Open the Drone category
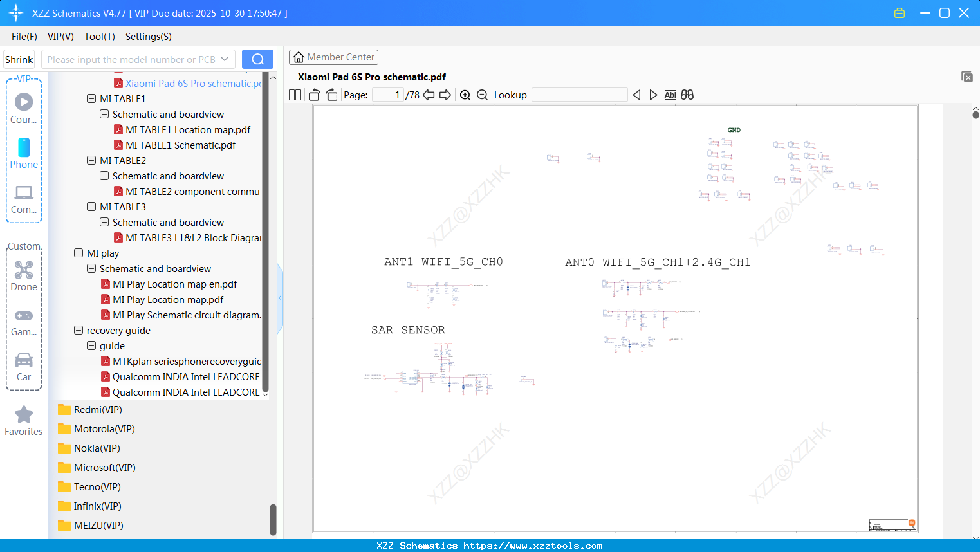The width and height of the screenshot is (980, 552). pyautogui.click(x=24, y=275)
